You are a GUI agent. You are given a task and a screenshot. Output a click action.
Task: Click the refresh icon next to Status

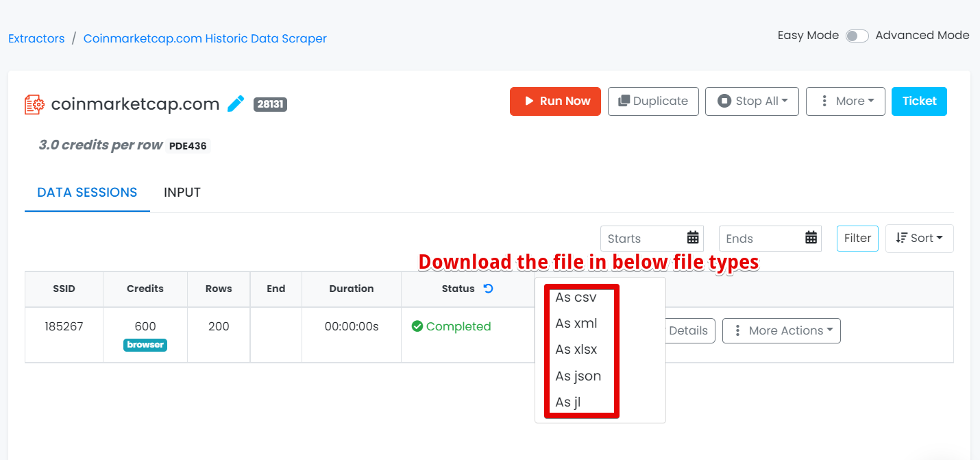488,289
